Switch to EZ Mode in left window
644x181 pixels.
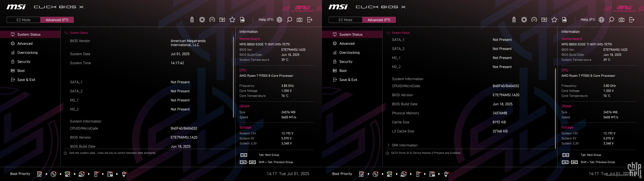tap(23, 20)
